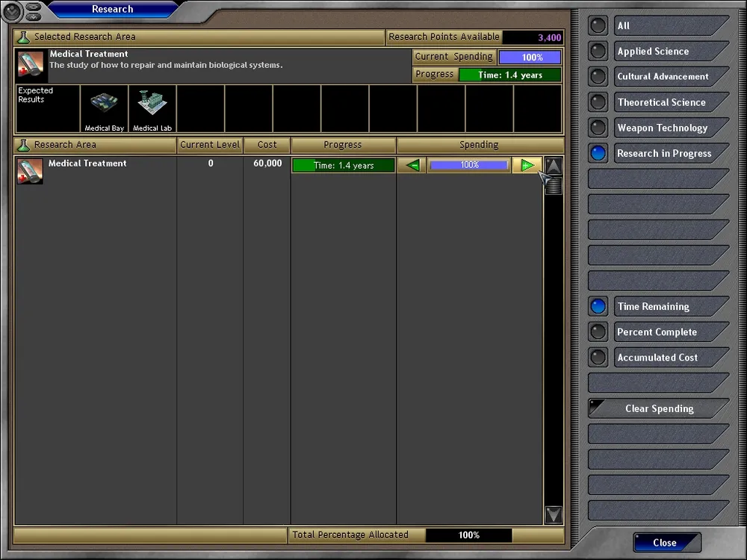Click the Medical Lab expected result icon

pos(152,108)
